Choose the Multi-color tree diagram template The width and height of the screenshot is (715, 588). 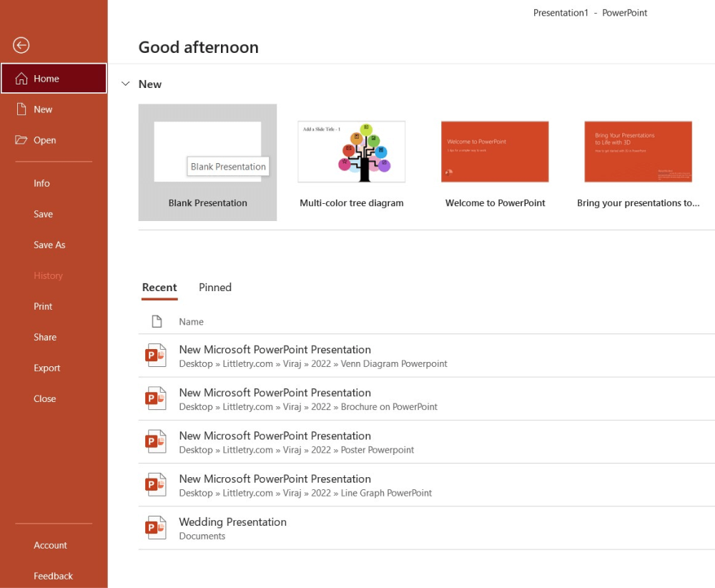(x=351, y=152)
